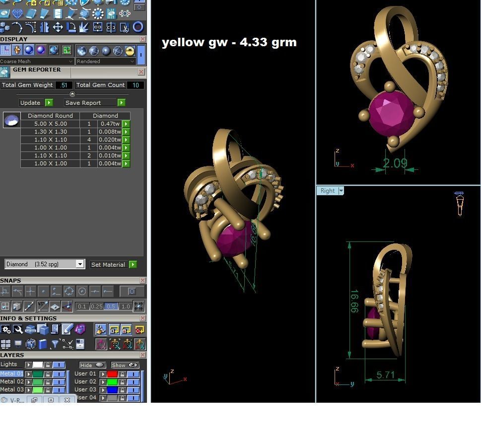481x448 pixels.
Task: Select the Metal 03 layer name
Action: [11, 389]
